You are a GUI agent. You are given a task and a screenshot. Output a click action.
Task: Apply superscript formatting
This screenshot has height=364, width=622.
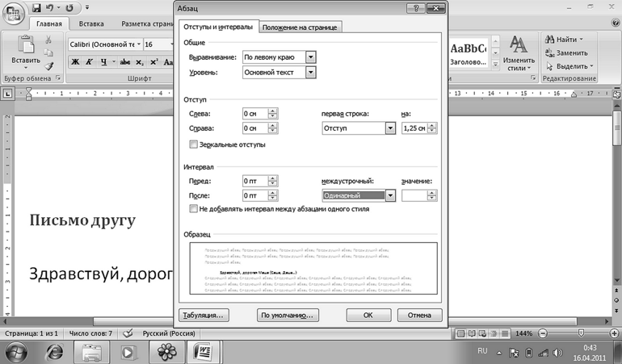(154, 62)
